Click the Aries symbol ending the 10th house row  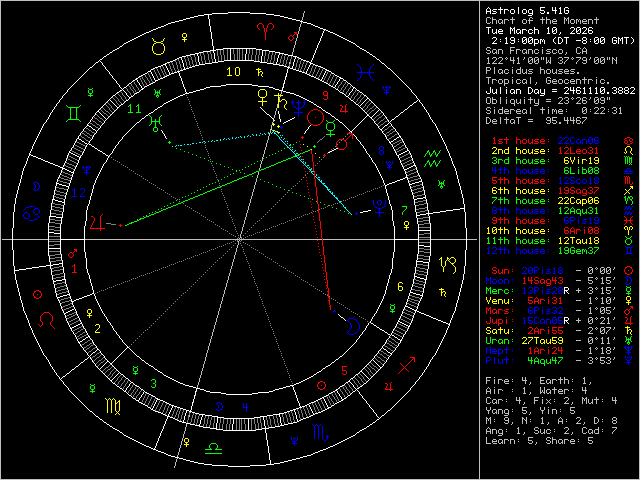629,231
